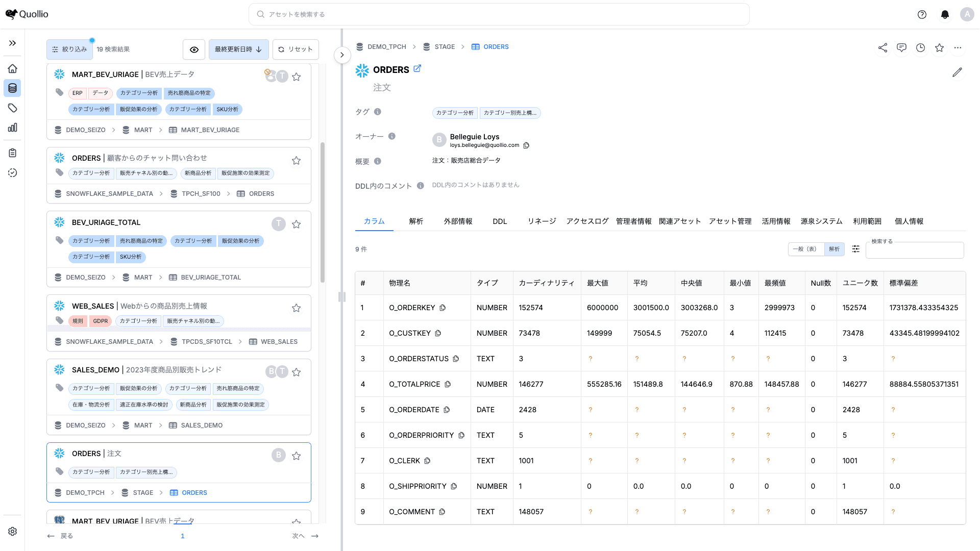Open ORDERS external link icon beside title
Image resolution: width=980 pixels, height=551 pixels.
[x=417, y=68]
